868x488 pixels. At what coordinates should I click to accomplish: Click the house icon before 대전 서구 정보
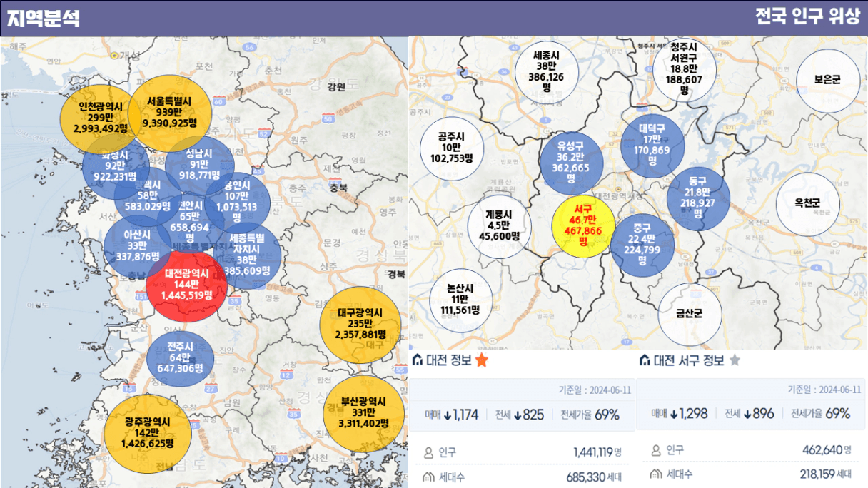click(645, 360)
